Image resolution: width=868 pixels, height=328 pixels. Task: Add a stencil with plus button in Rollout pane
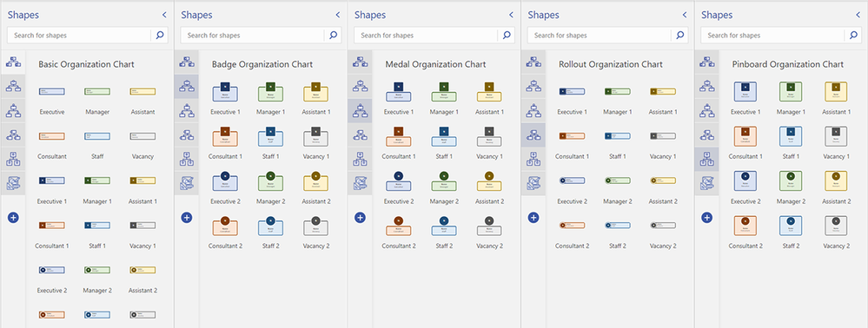[x=533, y=218]
